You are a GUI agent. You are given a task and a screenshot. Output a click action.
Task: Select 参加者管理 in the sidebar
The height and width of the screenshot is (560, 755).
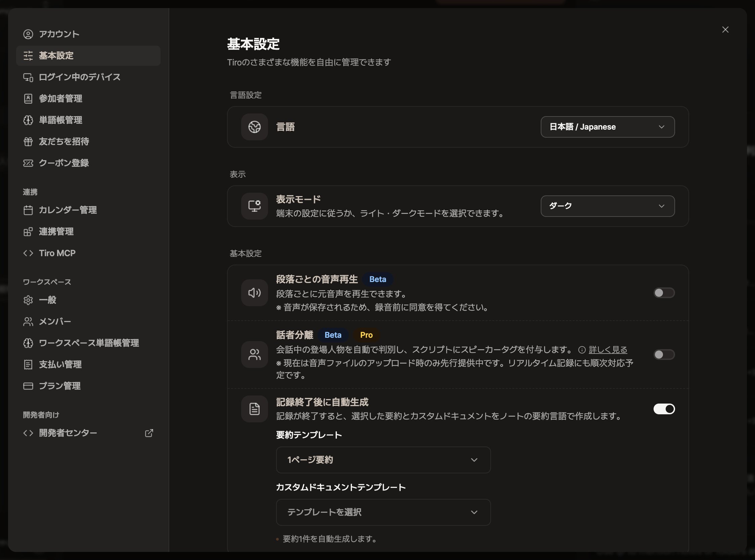[x=88, y=99]
